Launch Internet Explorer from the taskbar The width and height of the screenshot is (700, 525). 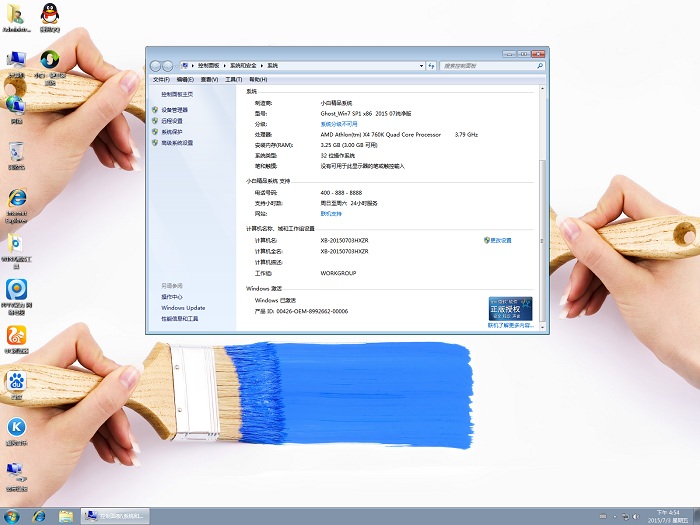[x=39, y=517]
